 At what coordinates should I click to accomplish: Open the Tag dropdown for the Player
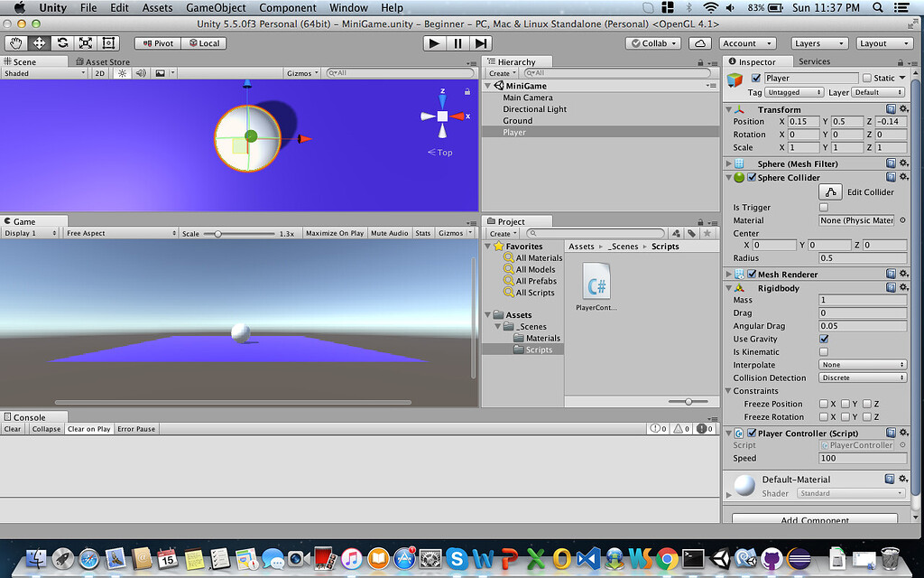(x=793, y=91)
